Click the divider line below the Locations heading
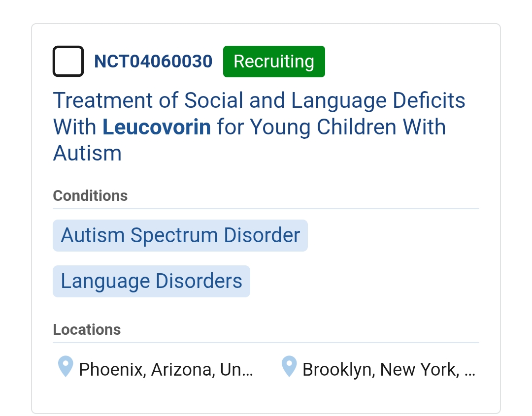 (x=266, y=343)
